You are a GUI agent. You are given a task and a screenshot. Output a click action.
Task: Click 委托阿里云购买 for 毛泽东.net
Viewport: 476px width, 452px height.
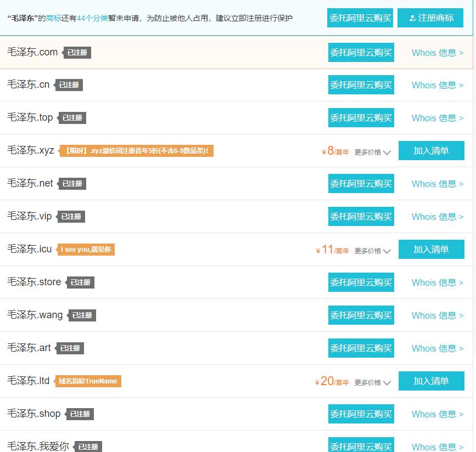pos(361,184)
